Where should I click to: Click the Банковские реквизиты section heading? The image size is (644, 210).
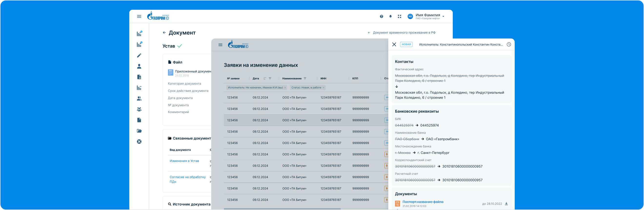416,111
